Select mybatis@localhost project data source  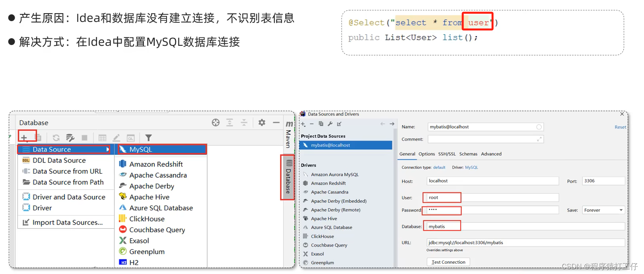coord(346,145)
